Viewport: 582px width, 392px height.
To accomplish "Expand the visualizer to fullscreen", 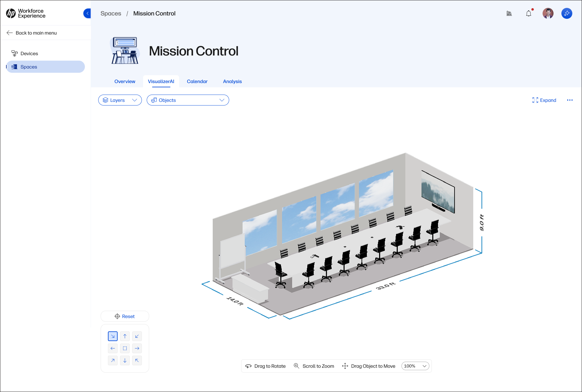I will 544,100.
